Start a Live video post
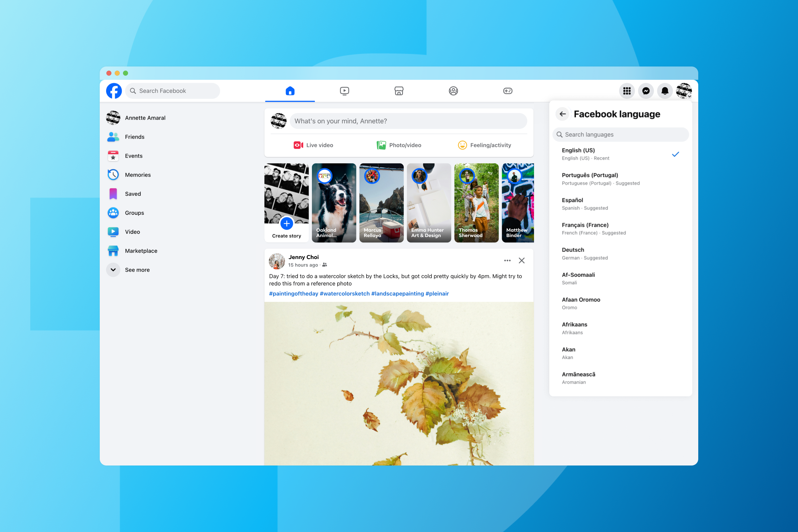 coord(313,145)
